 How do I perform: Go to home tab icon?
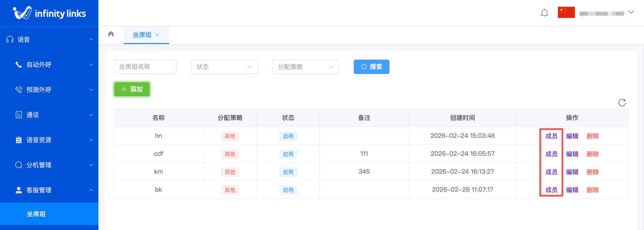tap(111, 34)
